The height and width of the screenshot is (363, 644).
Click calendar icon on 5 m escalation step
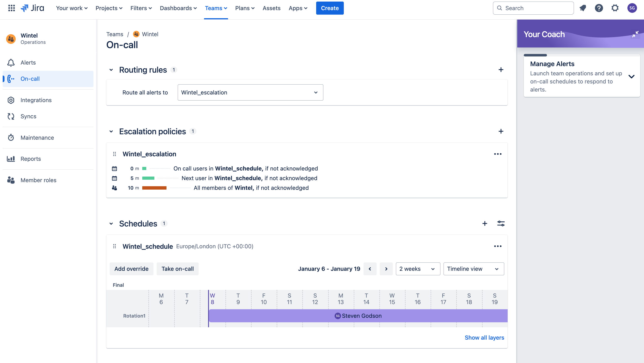114,178
